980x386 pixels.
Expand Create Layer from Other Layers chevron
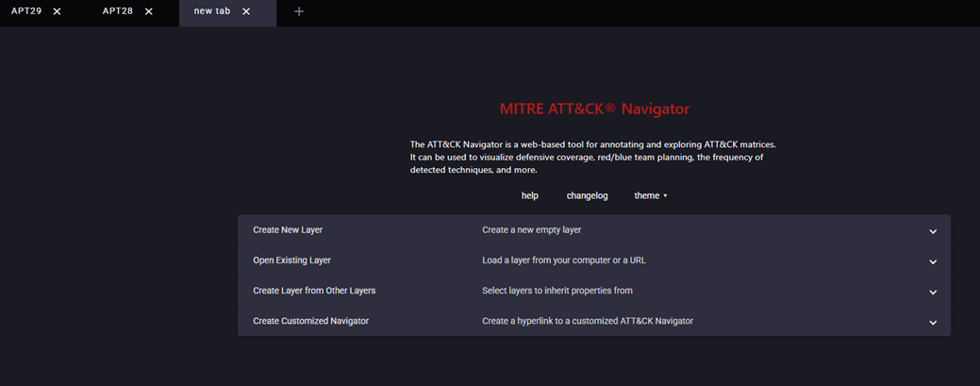pos(933,292)
